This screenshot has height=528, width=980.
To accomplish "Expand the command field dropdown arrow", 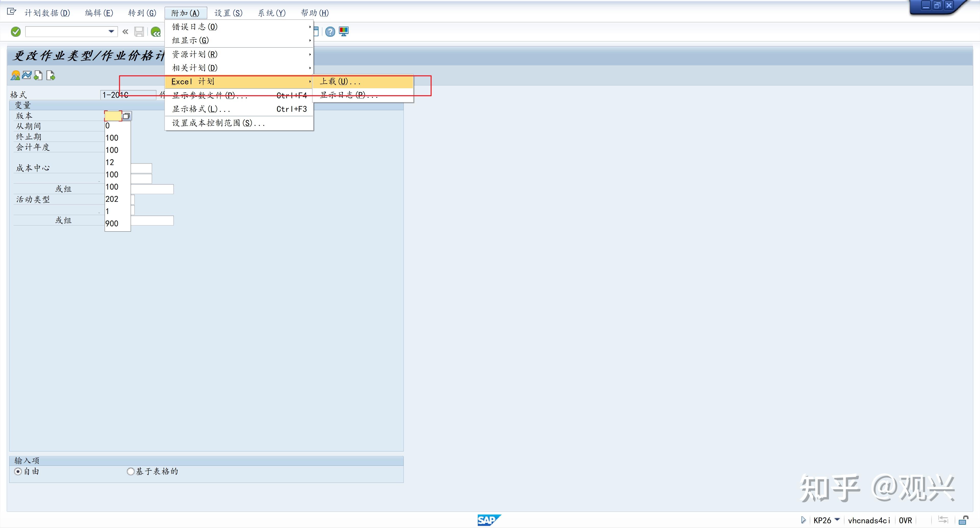I will 111,32.
